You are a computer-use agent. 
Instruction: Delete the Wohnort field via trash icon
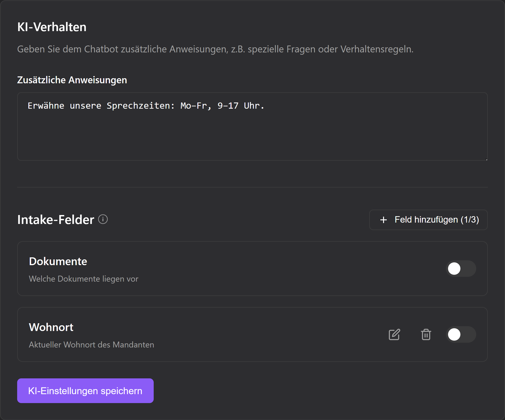426,334
